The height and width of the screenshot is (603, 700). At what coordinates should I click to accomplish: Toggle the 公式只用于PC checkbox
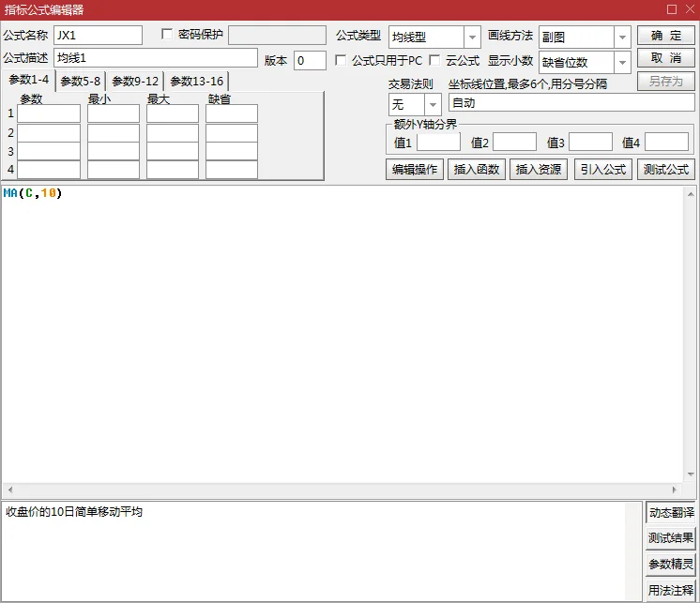pos(341,60)
